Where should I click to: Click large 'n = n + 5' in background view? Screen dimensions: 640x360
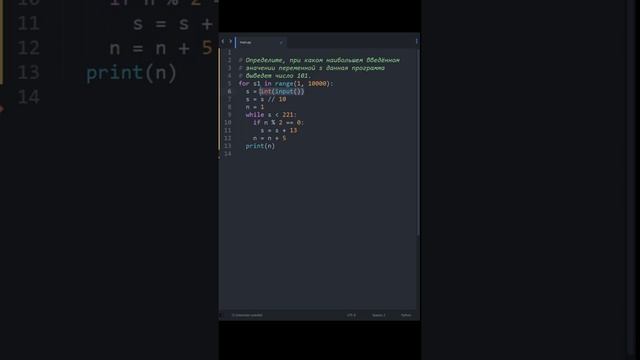(x=161, y=48)
